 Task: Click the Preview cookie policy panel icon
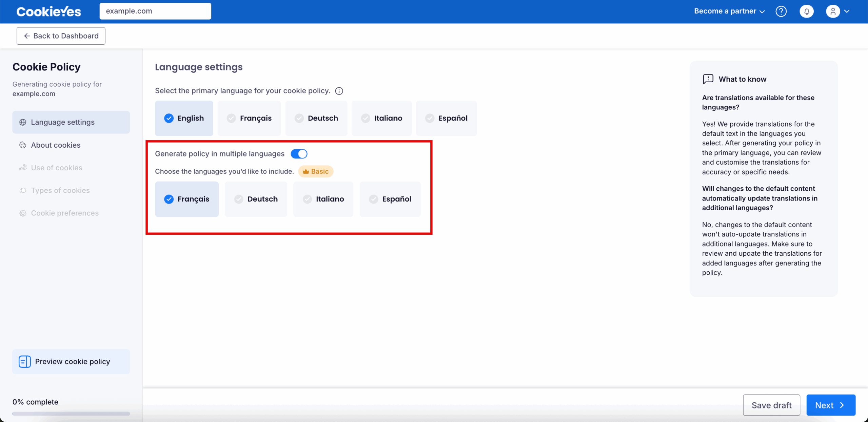click(x=25, y=362)
